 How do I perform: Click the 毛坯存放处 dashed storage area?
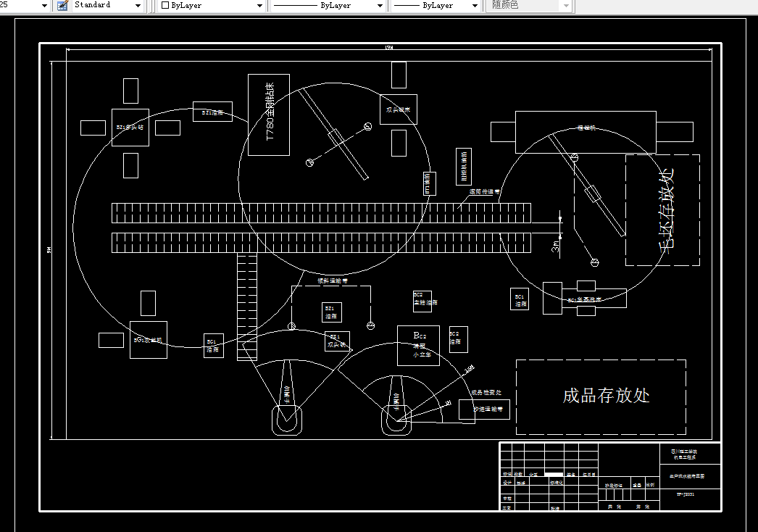[663, 210]
